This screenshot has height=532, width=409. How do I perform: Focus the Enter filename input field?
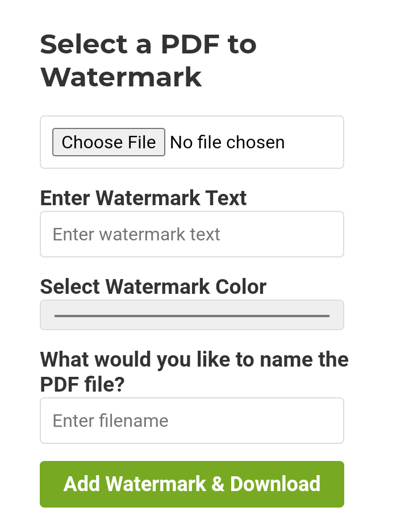(x=192, y=421)
